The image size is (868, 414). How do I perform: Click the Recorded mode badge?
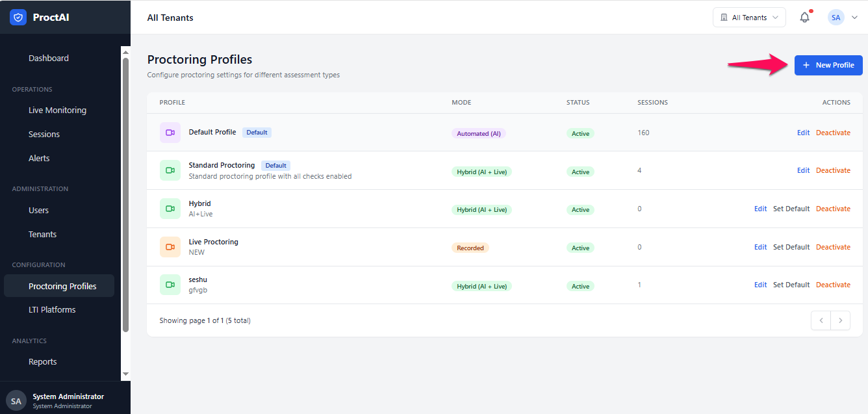470,248
